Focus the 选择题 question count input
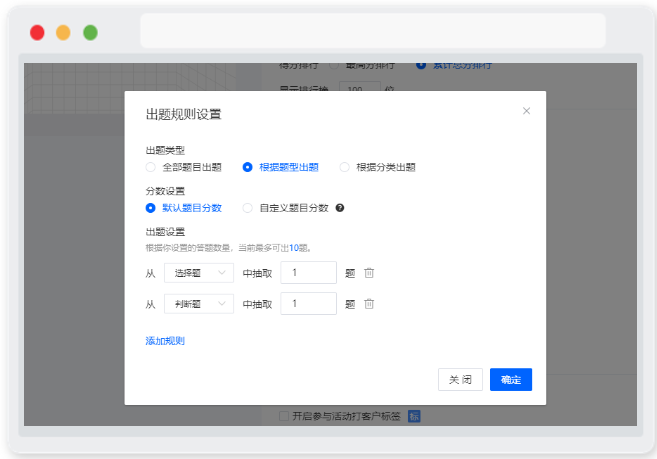 coord(308,272)
